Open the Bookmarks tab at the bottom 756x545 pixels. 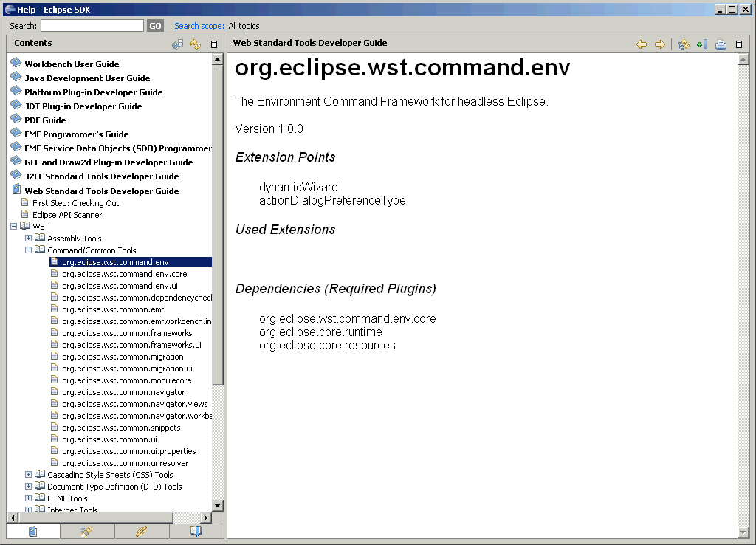point(196,531)
